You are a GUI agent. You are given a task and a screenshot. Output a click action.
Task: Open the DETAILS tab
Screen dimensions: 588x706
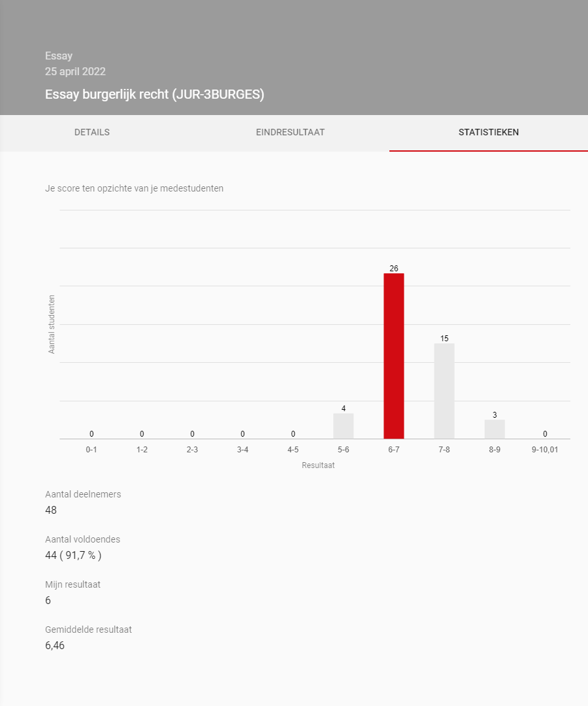point(92,133)
